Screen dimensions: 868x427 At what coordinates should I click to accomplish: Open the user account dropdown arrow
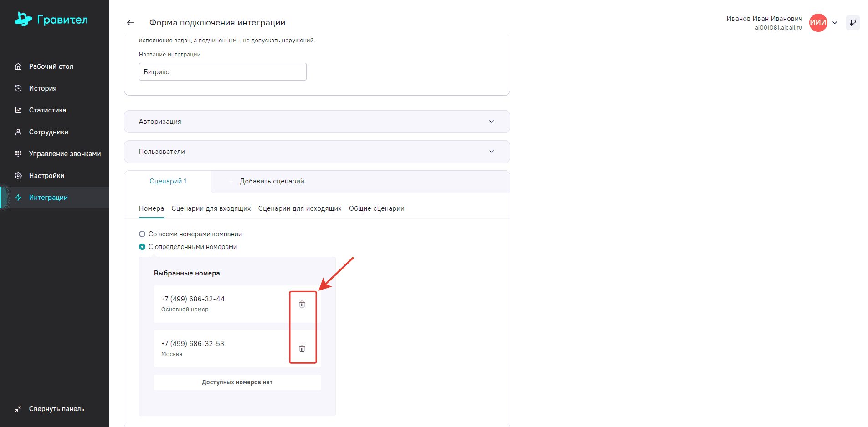point(834,23)
